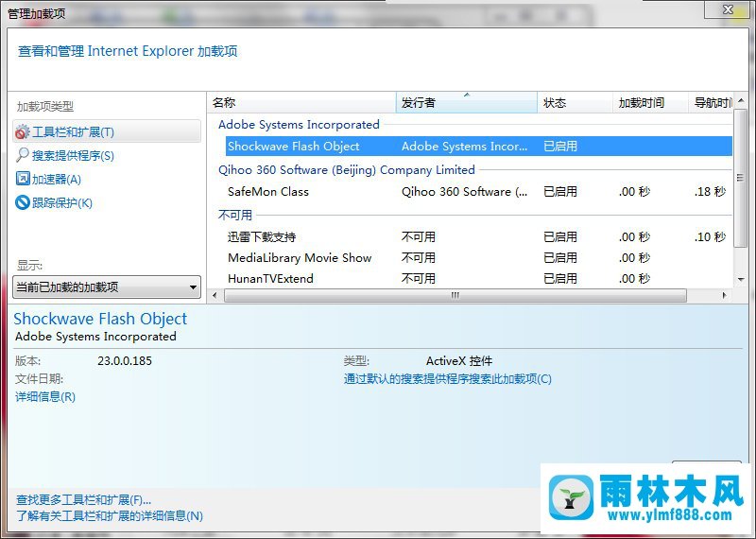Select the 迅雷下载支持 add-on row

click(x=479, y=237)
